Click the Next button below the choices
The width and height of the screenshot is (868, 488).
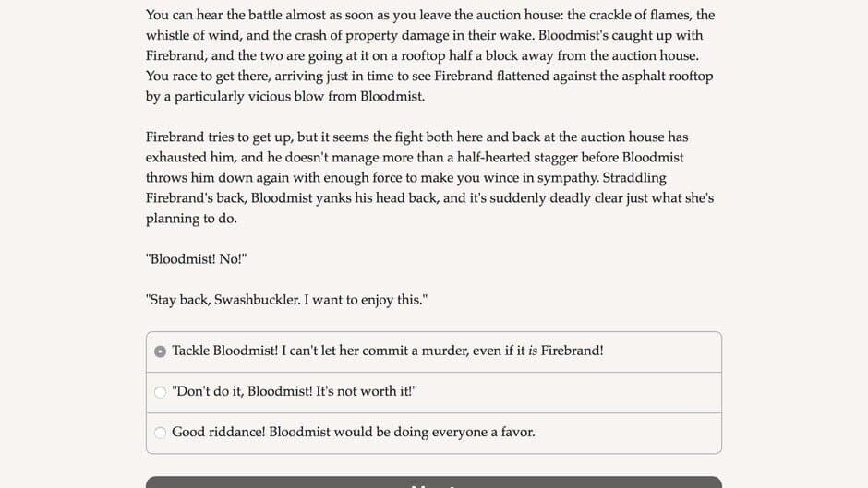click(433, 482)
